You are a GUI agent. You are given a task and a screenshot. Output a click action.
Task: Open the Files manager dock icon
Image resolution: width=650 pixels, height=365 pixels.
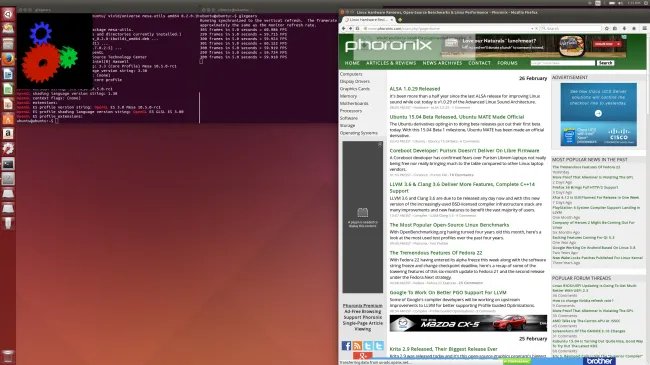click(x=8, y=44)
